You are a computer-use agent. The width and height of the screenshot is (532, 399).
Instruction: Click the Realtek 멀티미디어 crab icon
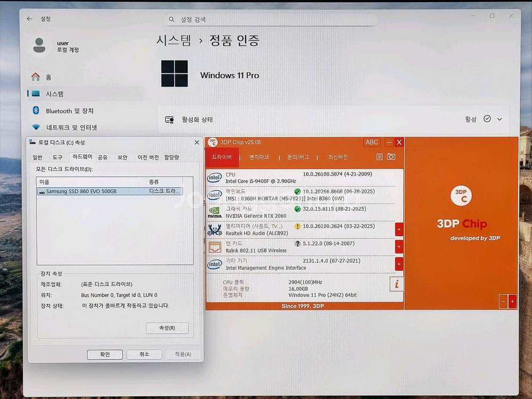coord(214,230)
